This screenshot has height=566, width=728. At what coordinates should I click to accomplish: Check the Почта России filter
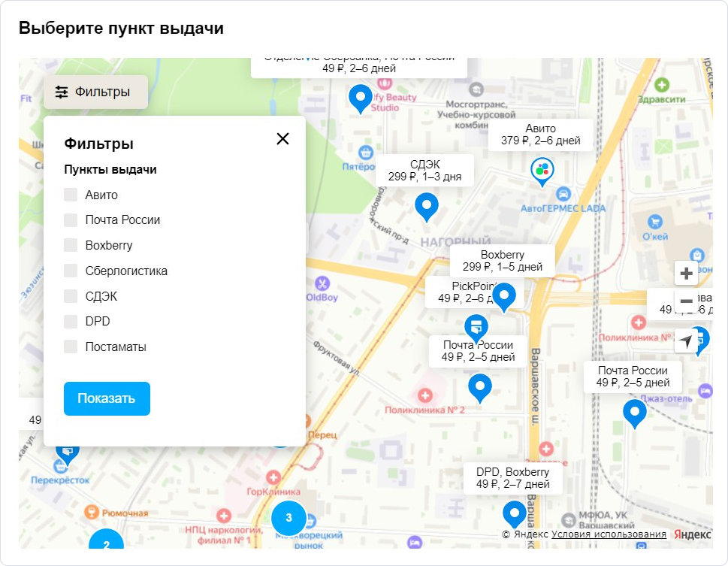point(71,220)
